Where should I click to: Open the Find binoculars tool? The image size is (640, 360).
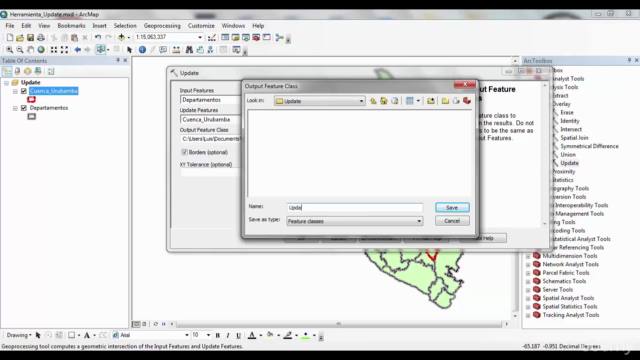[189, 50]
